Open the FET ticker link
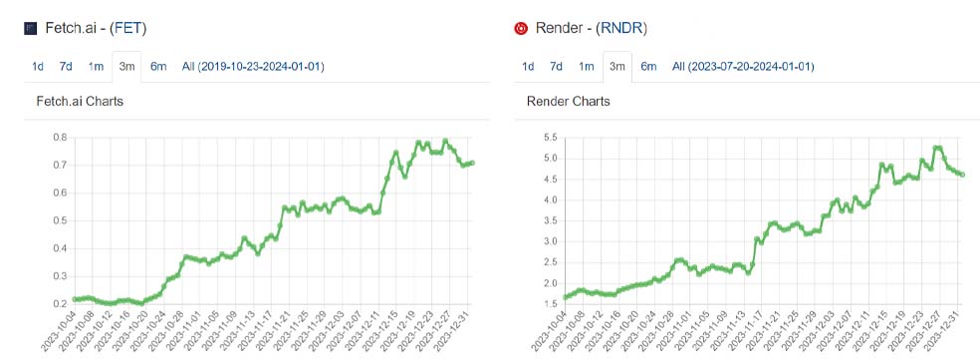The image size is (980, 360). coord(127,28)
